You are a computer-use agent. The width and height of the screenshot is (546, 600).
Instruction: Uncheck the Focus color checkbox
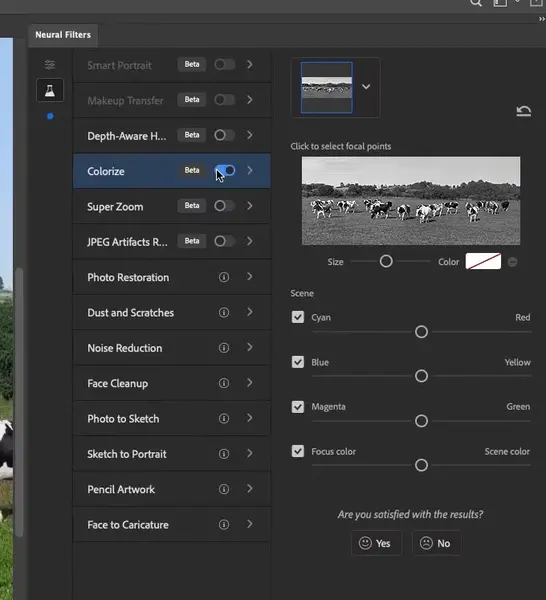coord(298,451)
